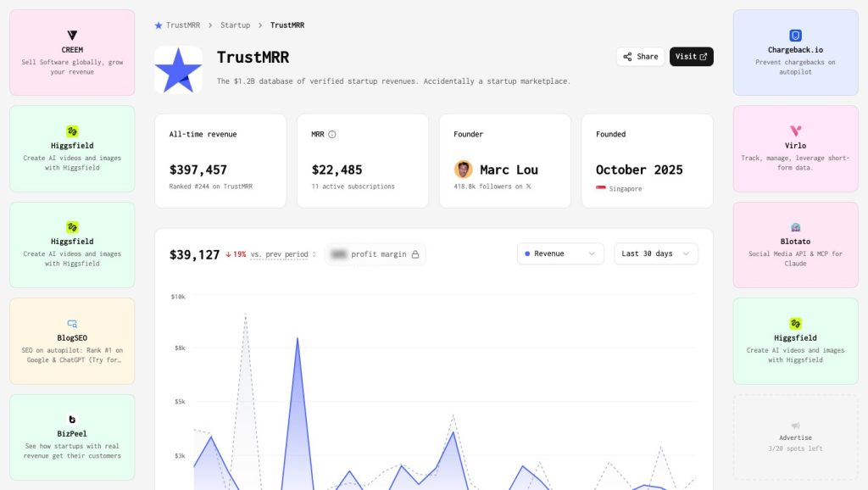Image resolution: width=868 pixels, height=490 pixels.
Task: Open founder Marc Lou's name link
Action: tap(509, 170)
